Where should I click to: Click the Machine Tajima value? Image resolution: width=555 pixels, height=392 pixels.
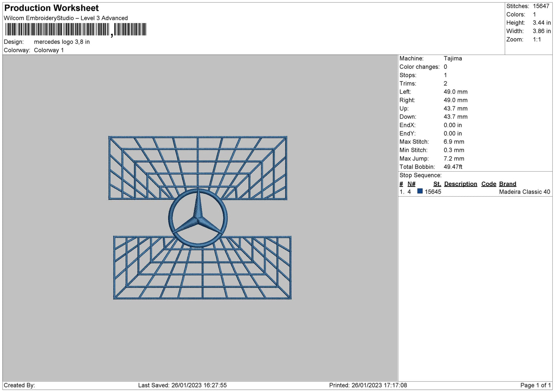[x=453, y=58]
